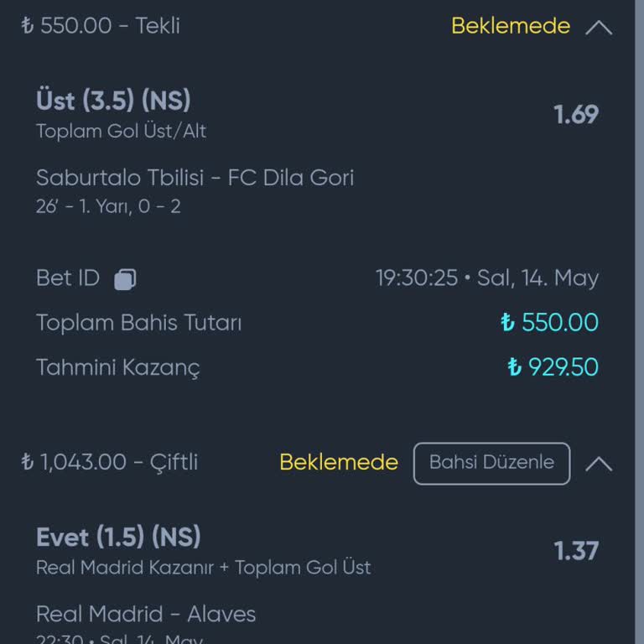This screenshot has height=644, width=644.
Task: Click the Real Madrid Kazanır + Toplam Gol Üst label
Action: (x=203, y=568)
